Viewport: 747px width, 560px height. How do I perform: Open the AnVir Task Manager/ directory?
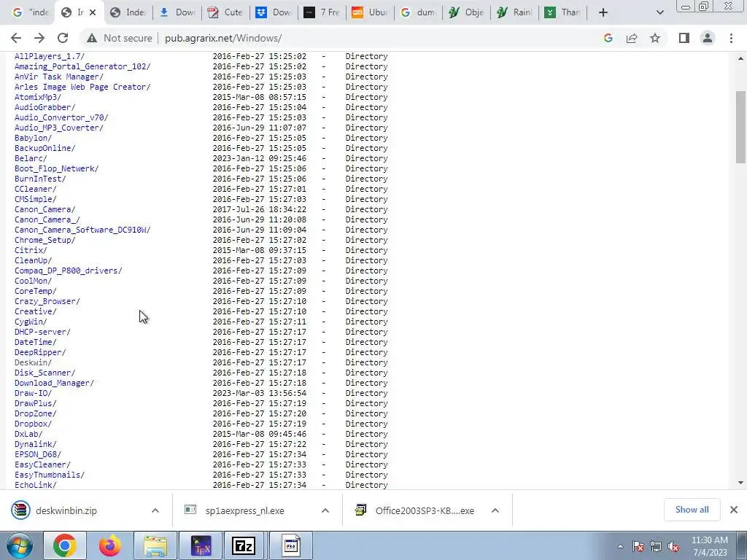(58, 77)
